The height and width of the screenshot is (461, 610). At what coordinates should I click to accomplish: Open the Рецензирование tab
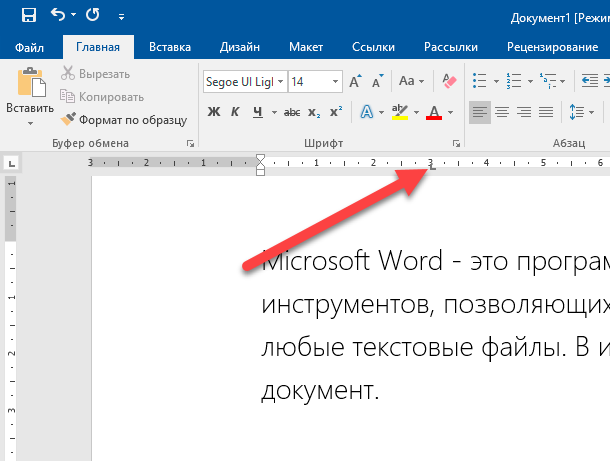tap(552, 47)
